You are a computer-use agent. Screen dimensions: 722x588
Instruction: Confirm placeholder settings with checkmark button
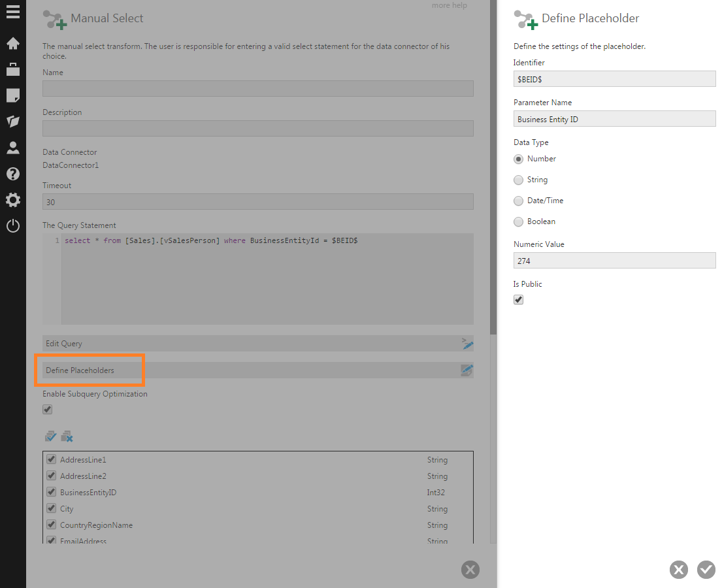(706, 570)
